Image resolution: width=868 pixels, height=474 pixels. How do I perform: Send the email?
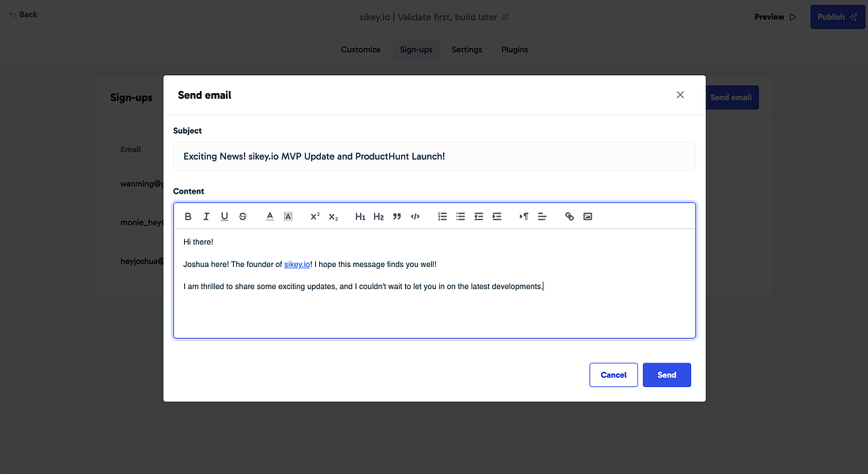(667, 375)
